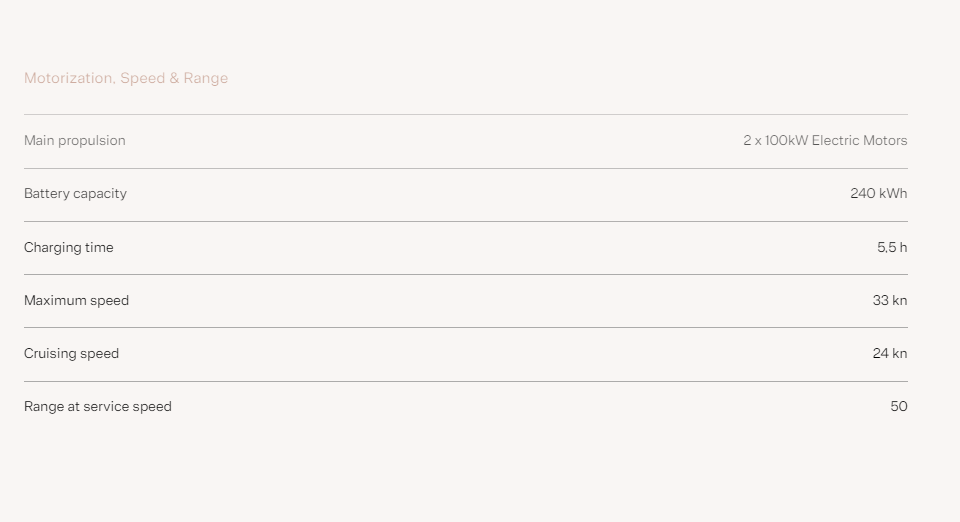Select the Maximum speed label
Viewport: 960px width, 522px height.
pyautogui.click(x=77, y=300)
